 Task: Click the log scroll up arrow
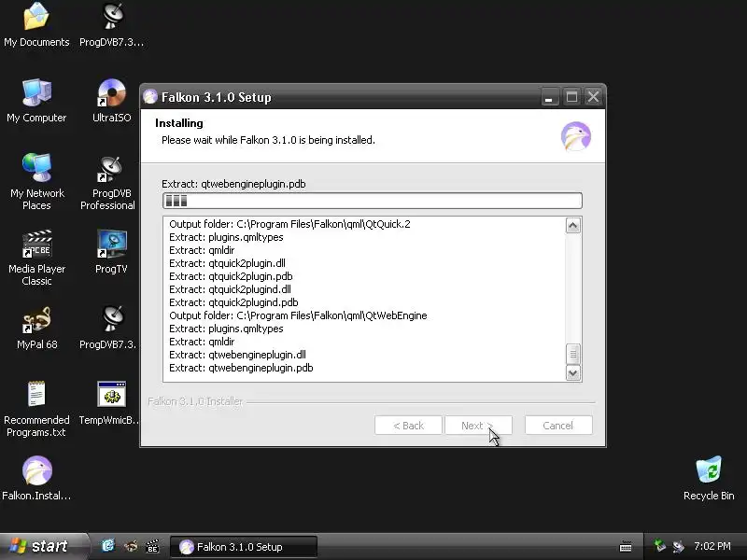573,225
